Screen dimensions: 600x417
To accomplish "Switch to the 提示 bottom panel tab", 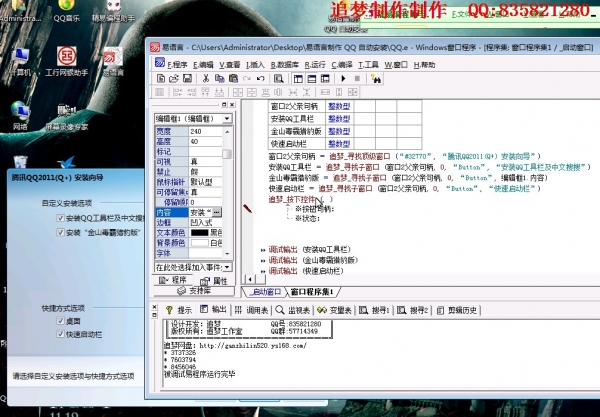I will click(179, 310).
